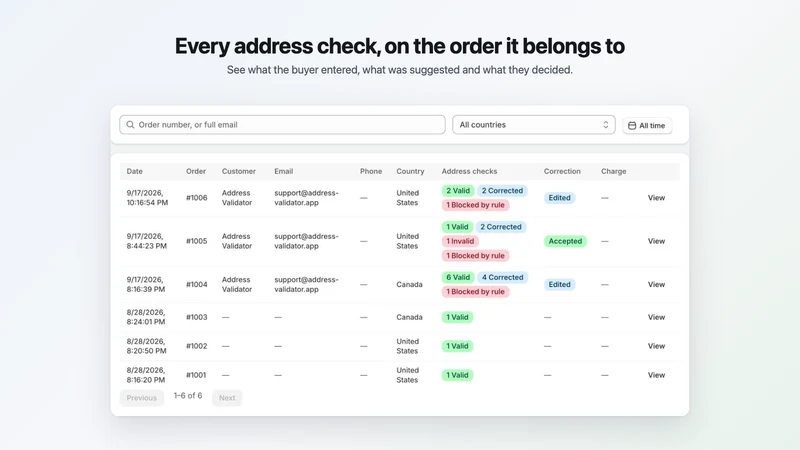Click order number #1001
800x450 pixels.
196,375
